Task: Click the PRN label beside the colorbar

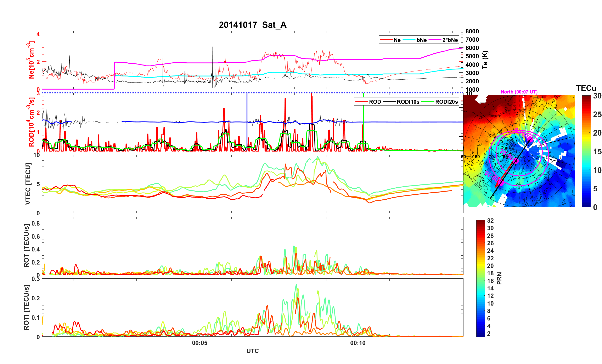Action: 499,278
